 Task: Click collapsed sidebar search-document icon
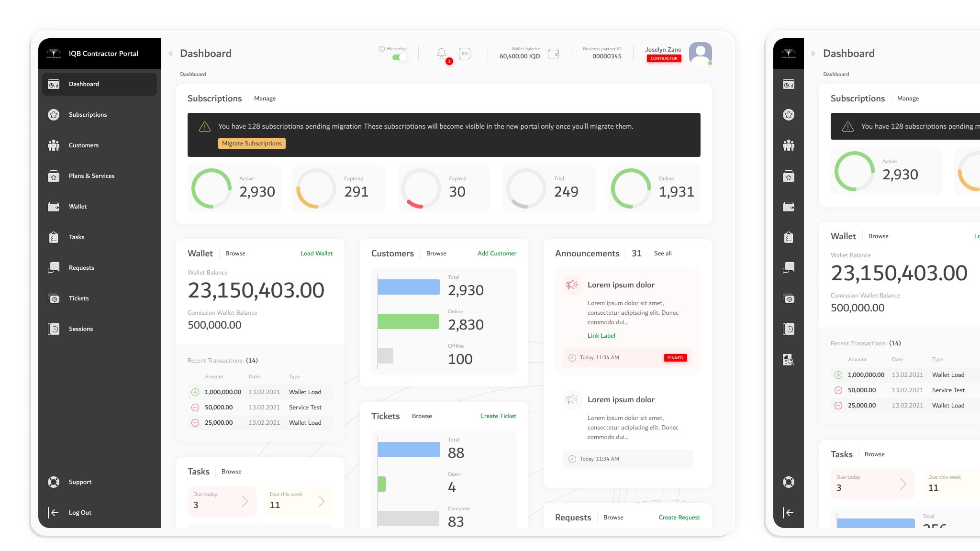pos(788,360)
